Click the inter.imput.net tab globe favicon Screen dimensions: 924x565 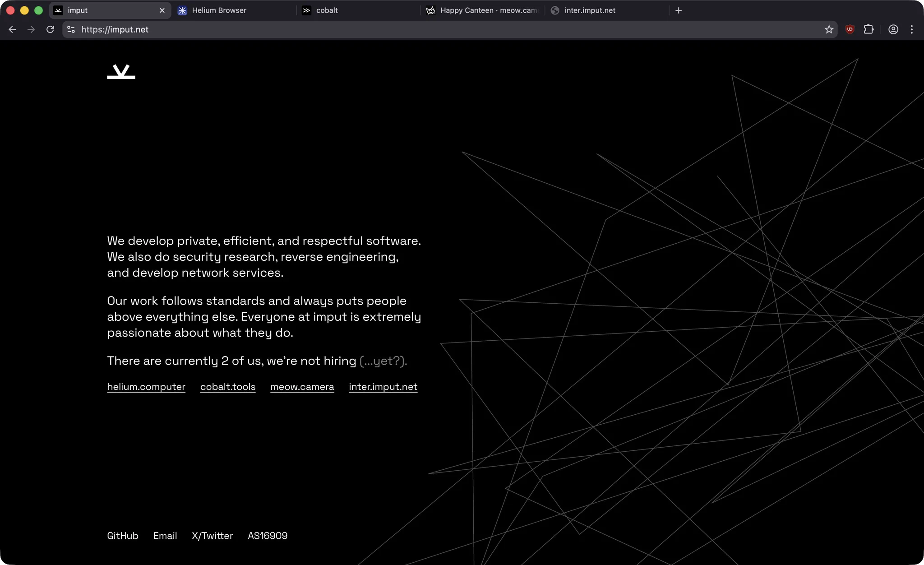pyautogui.click(x=555, y=10)
